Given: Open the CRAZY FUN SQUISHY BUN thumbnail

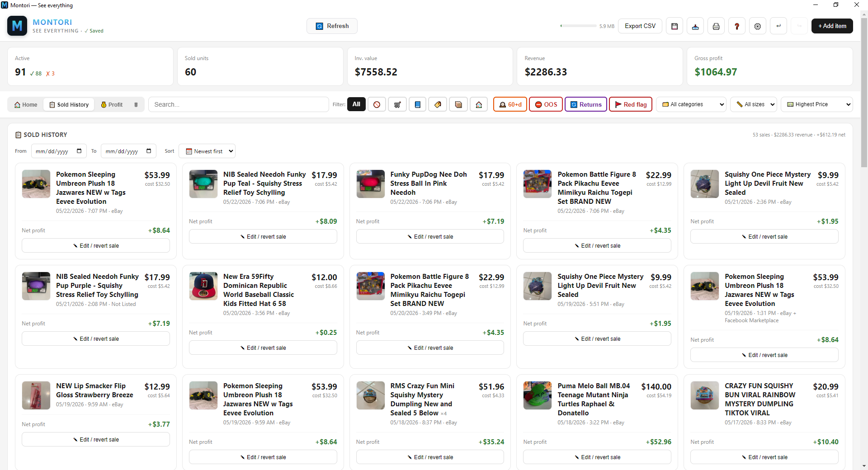Looking at the screenshot, I should pos(705,395).
